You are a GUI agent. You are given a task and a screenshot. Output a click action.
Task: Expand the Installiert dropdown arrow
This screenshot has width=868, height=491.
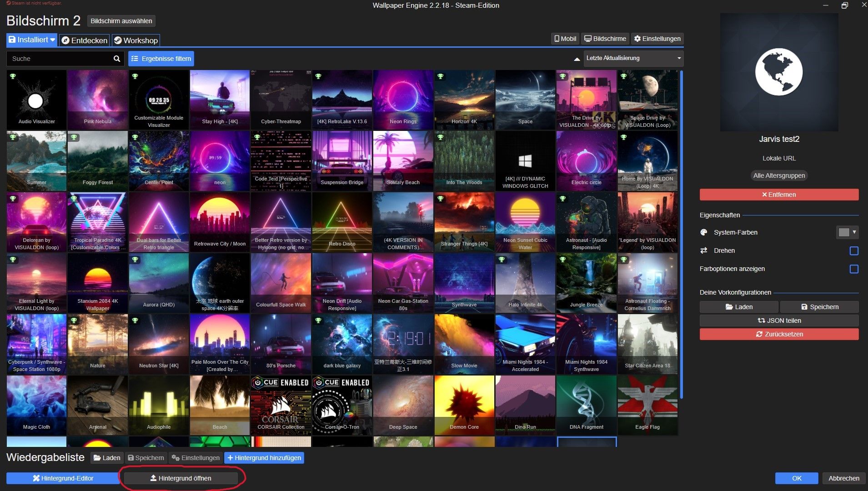(x=53, y=40)
